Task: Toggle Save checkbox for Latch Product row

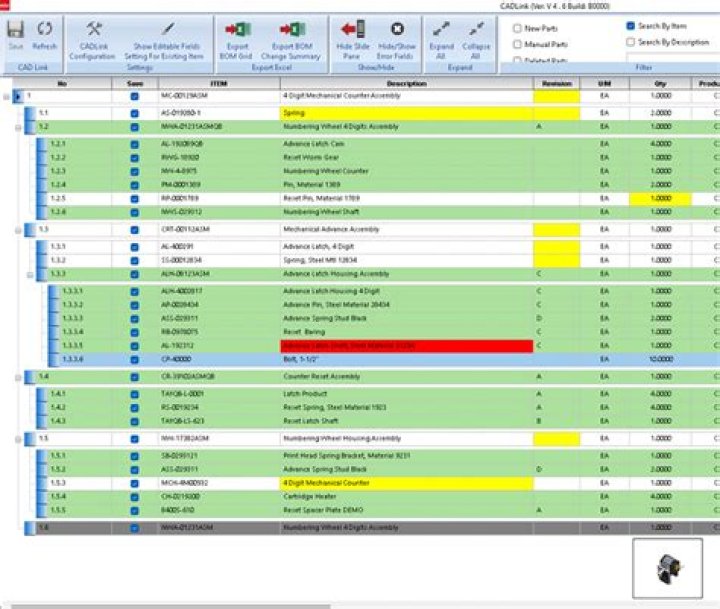Action: click(x=135, y=394)
